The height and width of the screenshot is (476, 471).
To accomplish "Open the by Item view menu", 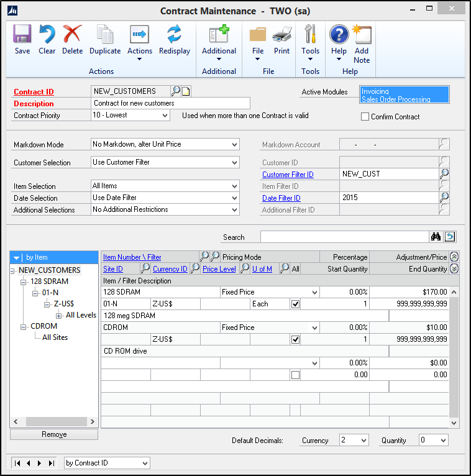I will [16, 258].
